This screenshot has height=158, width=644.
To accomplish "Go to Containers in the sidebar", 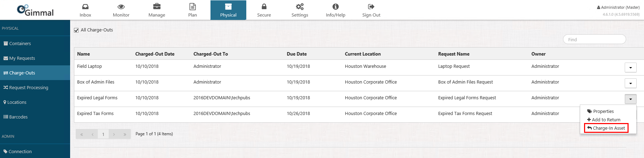I will coord(20,44).
